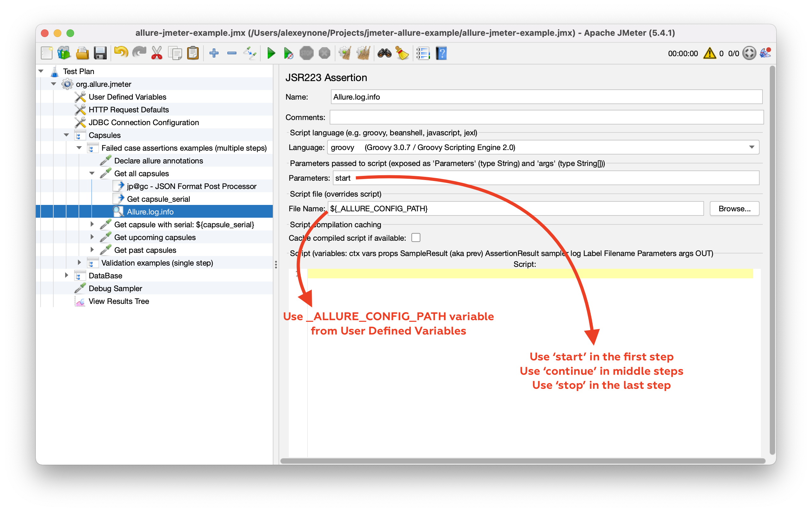
Task: Click the vertical scrollbar of assertion panel
Action: (772, 260)
